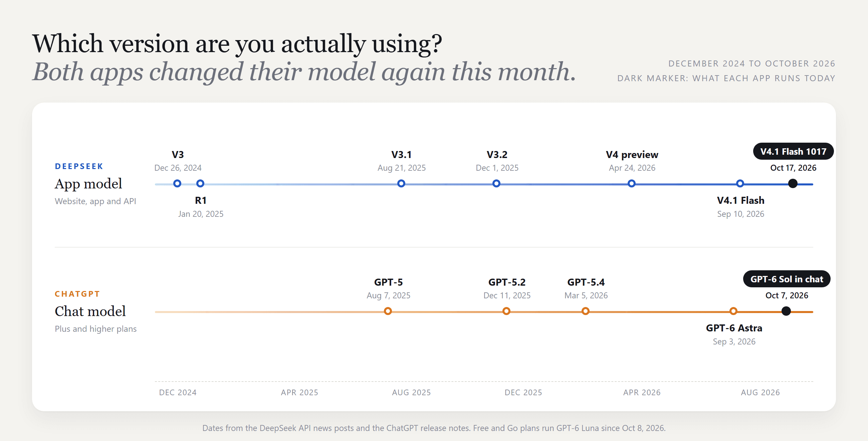
Task: Click the GPT-6 Astra timeline dot
Action: coord(733,311)
